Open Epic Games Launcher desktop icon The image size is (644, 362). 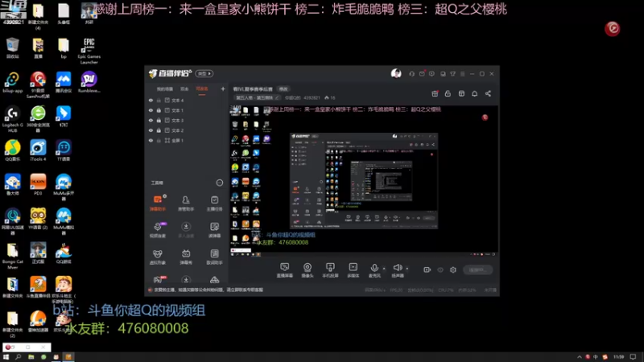point(89,51)
